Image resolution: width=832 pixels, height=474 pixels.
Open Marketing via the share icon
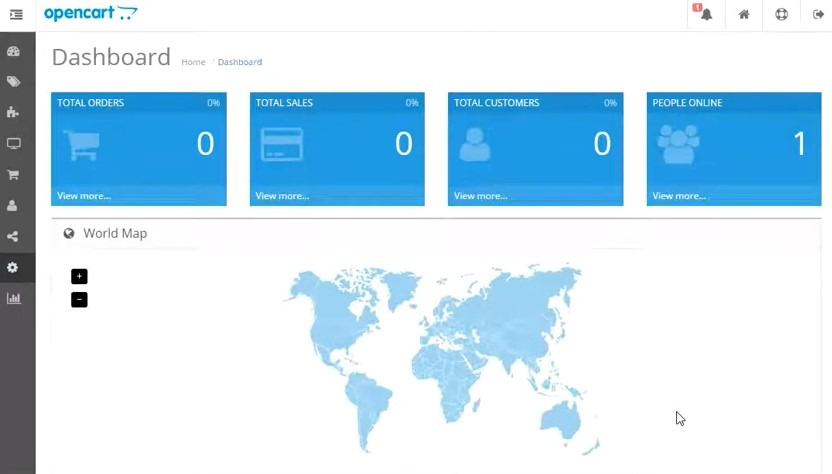point(13,236)
